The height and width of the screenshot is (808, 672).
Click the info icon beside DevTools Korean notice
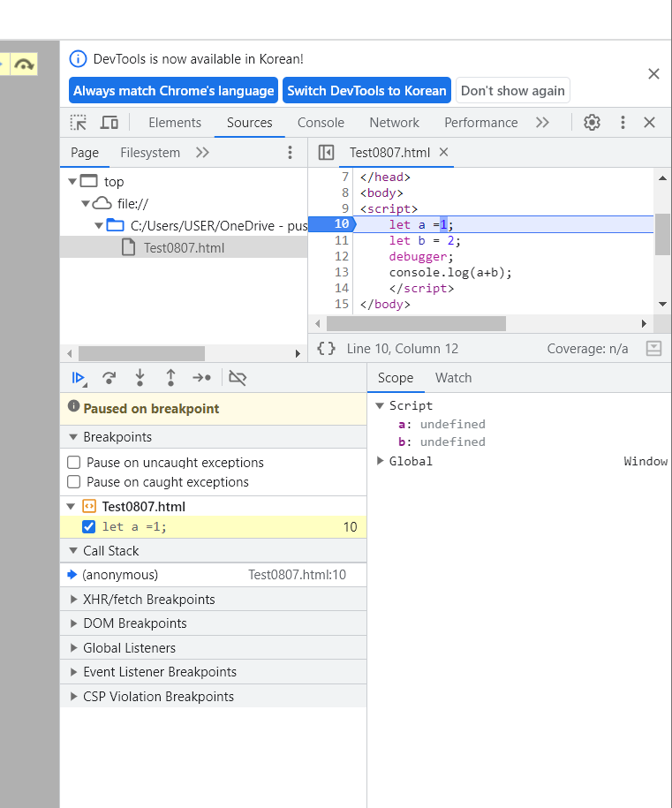(x=78, y=59)
